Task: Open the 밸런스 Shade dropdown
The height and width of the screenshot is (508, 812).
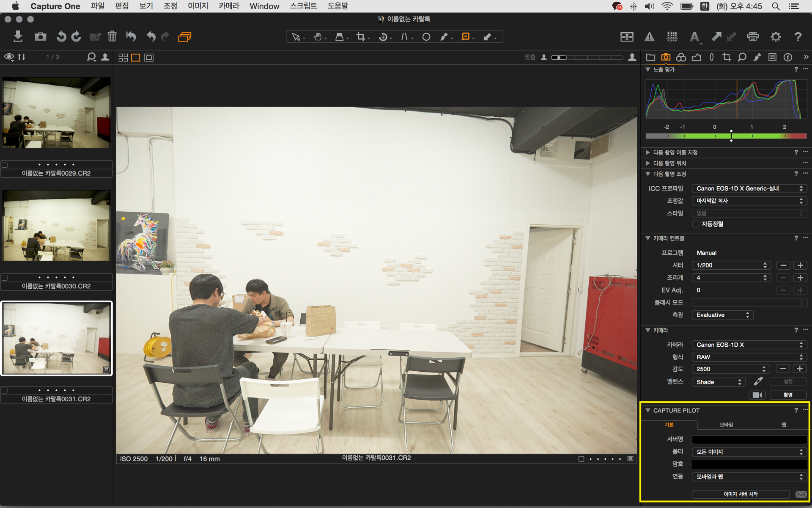Action: tap(719, 382)
